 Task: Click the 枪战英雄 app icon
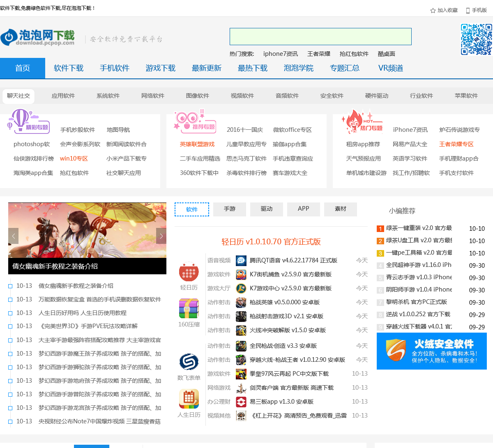point(241,302)
